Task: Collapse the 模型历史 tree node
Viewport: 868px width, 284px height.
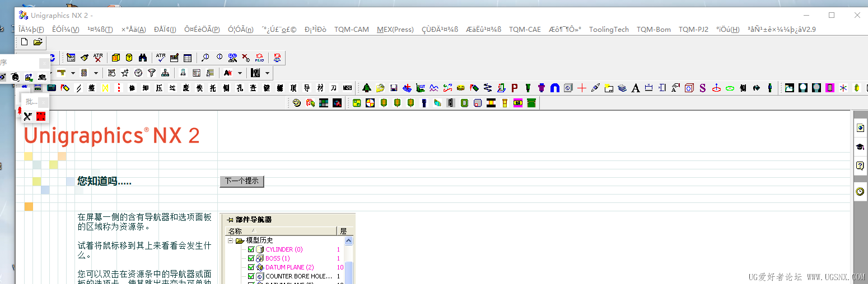Action: [x=230, y=240]
